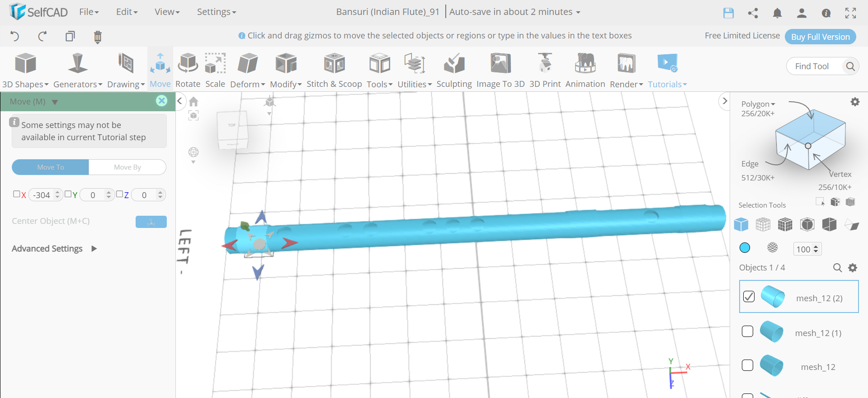Screen dimensions: 868x398
Task: Open the Drawing tool menu
Action: coord(126,69)
